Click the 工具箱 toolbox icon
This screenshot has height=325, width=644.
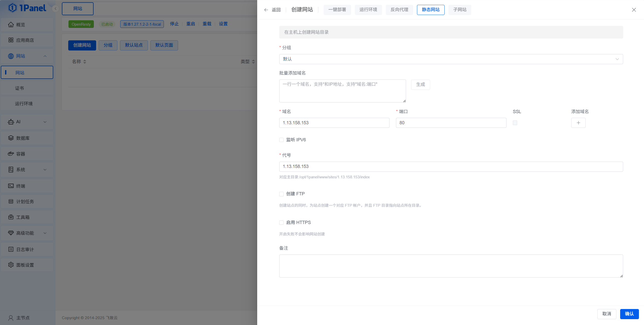coord(11,217)
